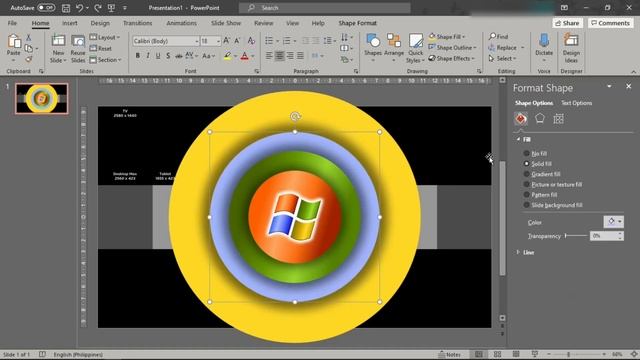Collapse the Fill section
The width and height of the screenshot is (640, 360).
[518, 140]
